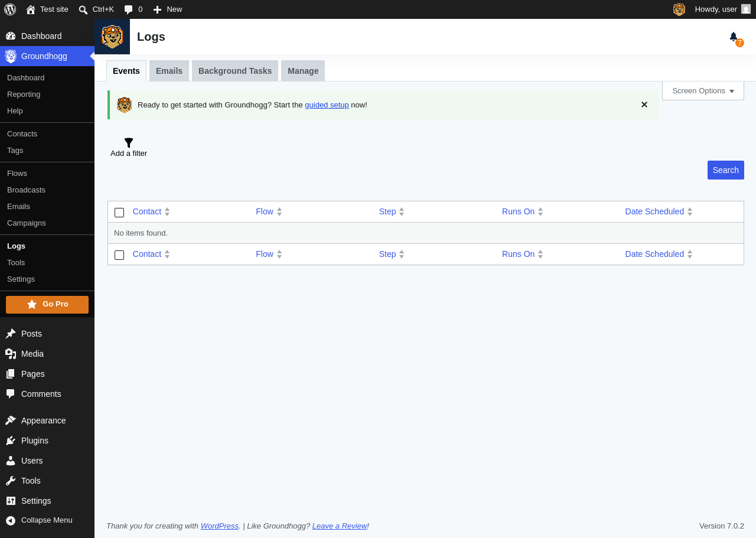
Task: Click the Test site home icon
Action: [31, 9]
